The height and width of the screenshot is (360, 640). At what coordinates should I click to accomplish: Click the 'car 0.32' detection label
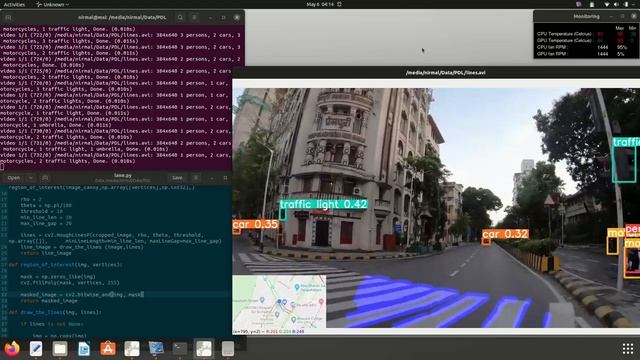[505, 234]
